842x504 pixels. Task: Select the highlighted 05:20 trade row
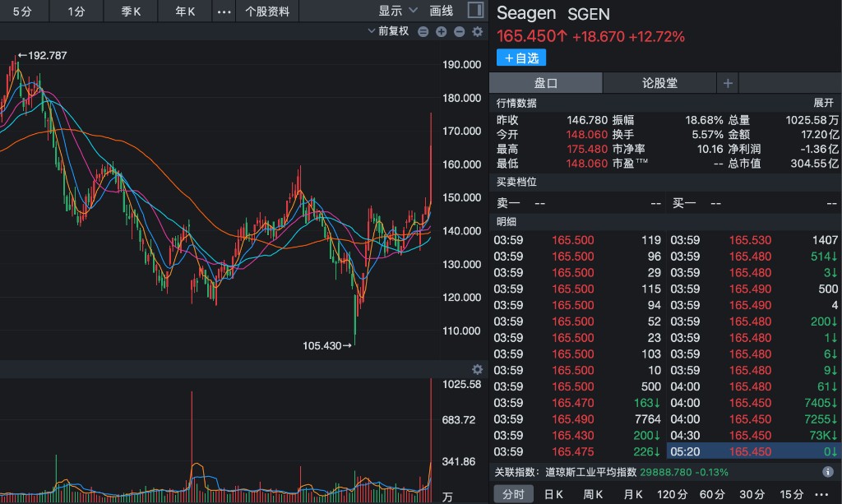click(x=752, y=451)
